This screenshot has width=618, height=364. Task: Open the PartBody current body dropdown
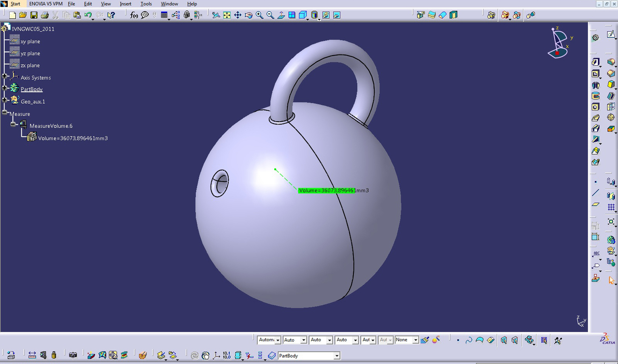click(x=337, y=356)
